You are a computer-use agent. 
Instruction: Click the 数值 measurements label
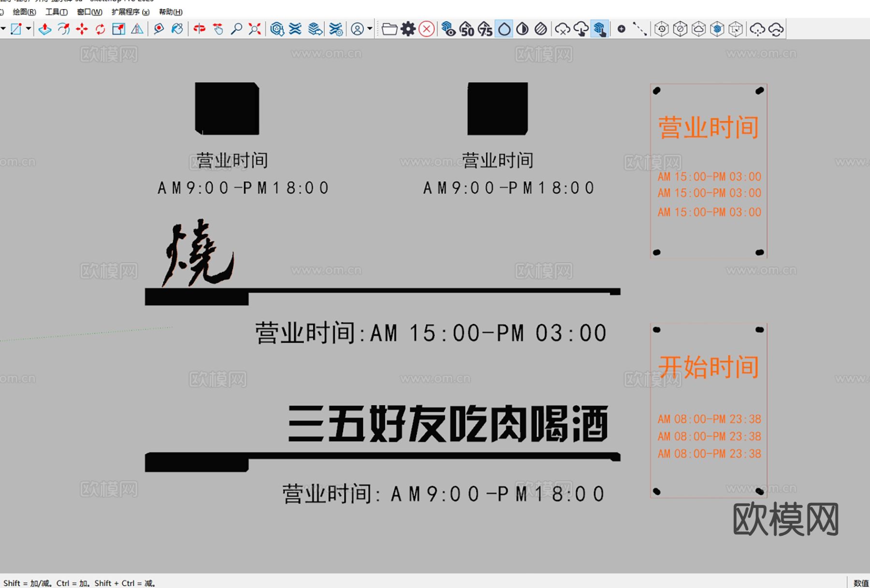point(860,583)
